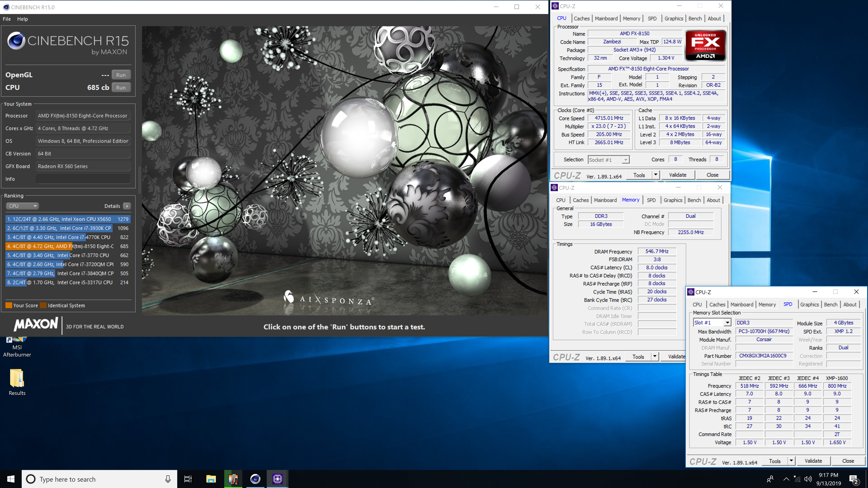Switch to the Cinebench taskbar icon
This screenshot has height=488, width=868.
click(x=255, y=479)
